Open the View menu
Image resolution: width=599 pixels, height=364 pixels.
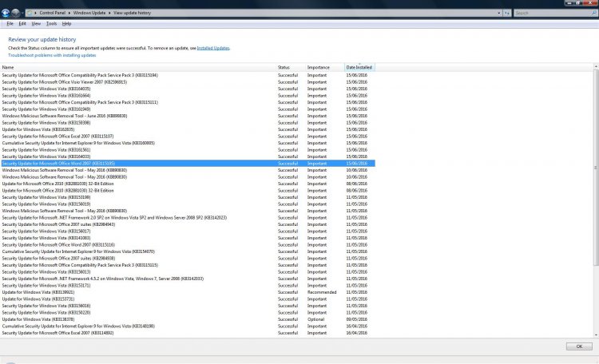[36, 24]
